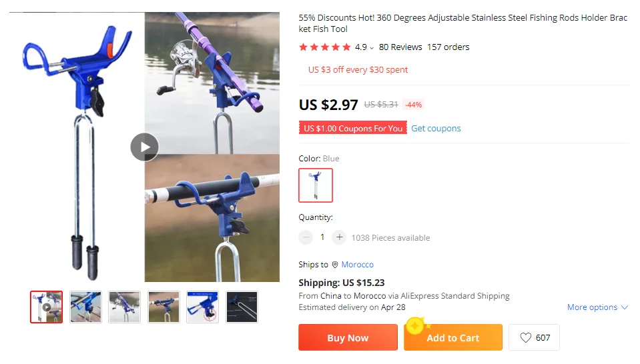This screenshot has height=364, width=640.
Task: Click the Buy Now button
Action: [x=348, y=337]
